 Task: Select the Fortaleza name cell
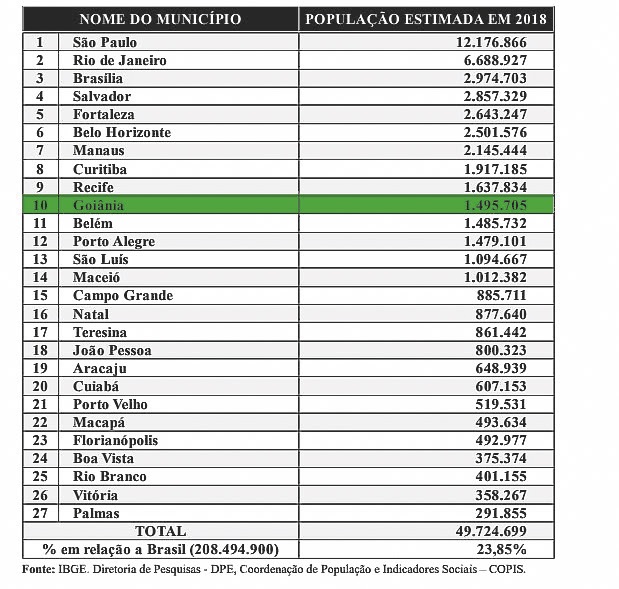(102, 114)
